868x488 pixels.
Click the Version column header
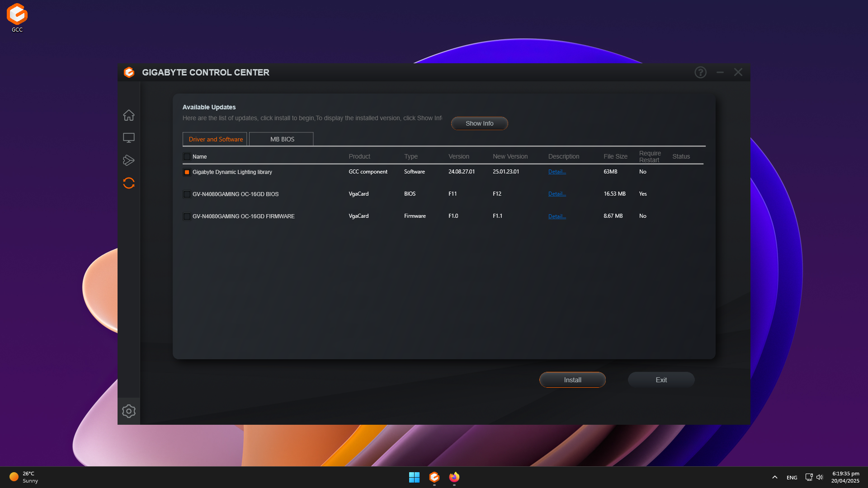tap(458, 156)
